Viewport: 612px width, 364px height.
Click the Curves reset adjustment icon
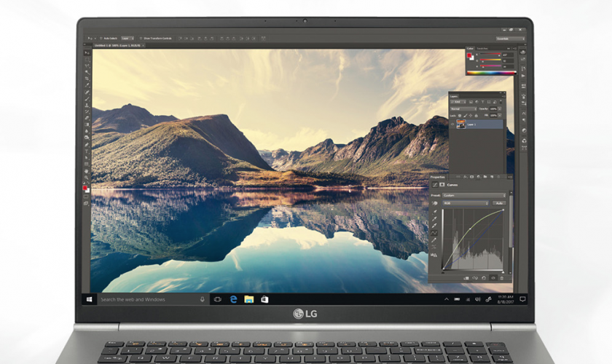484,278
